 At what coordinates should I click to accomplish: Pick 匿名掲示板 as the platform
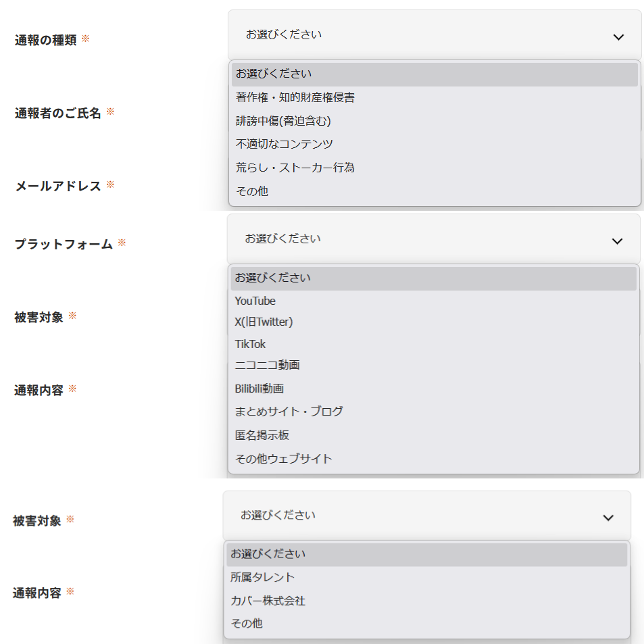(262, 435)
